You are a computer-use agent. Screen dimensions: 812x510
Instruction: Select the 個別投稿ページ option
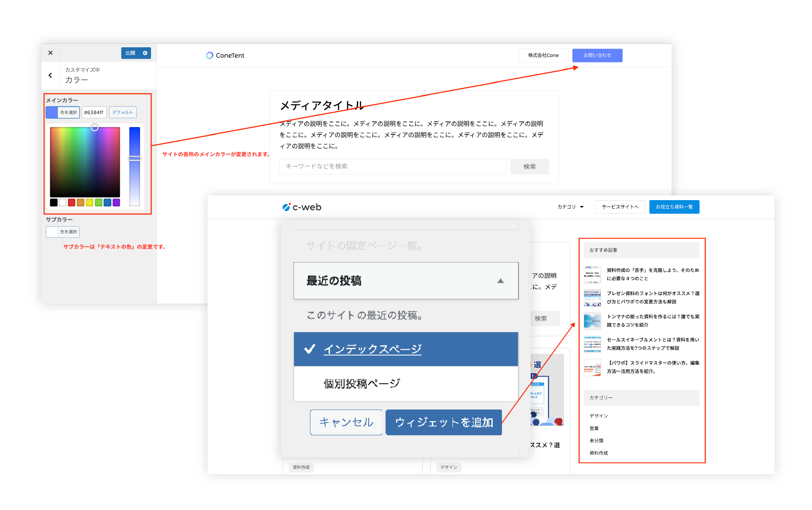[406, 383]
